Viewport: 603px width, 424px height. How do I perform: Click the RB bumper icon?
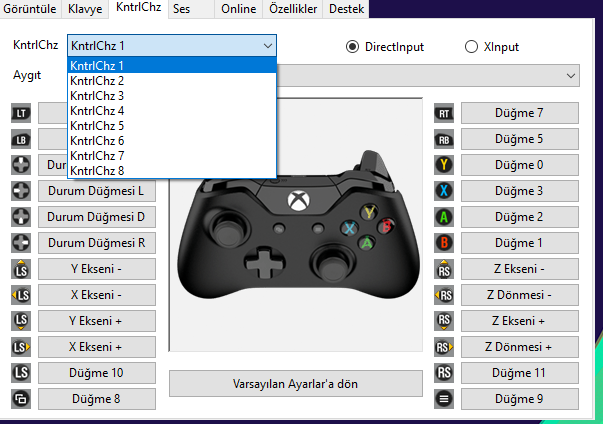click(444, 140)
